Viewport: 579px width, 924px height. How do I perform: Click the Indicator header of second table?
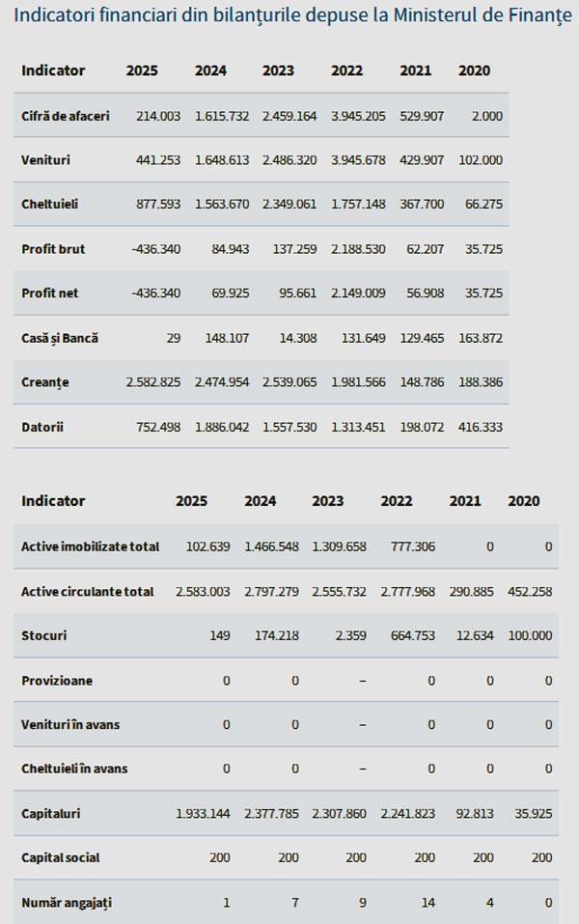coord(53,501)
